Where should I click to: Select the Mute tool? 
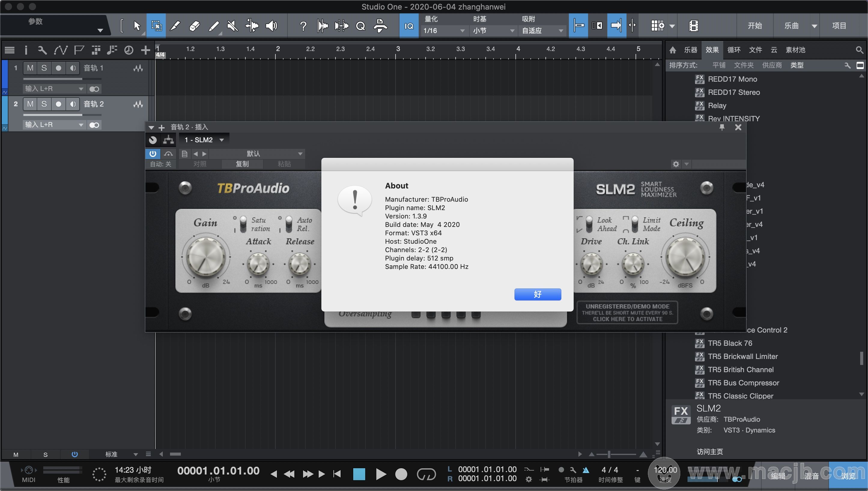pos(232,26)
